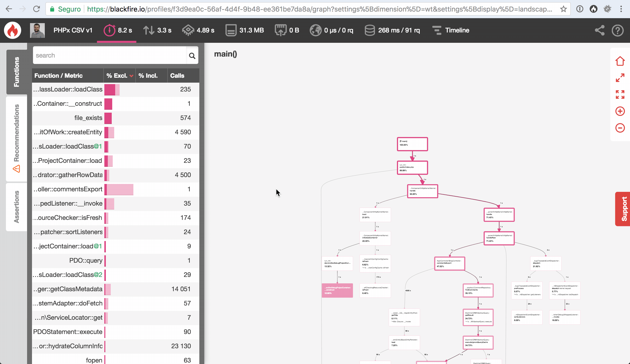Click the red Support button

point(624,209)
